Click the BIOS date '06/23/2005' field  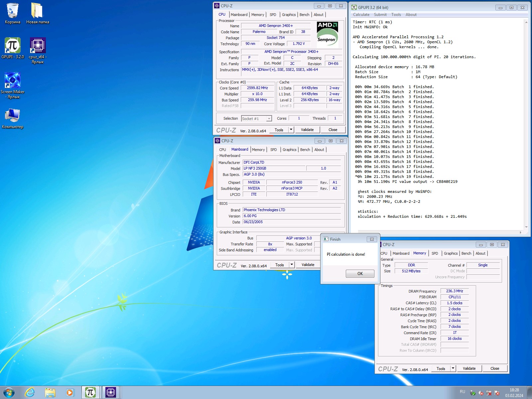(292, 222)
